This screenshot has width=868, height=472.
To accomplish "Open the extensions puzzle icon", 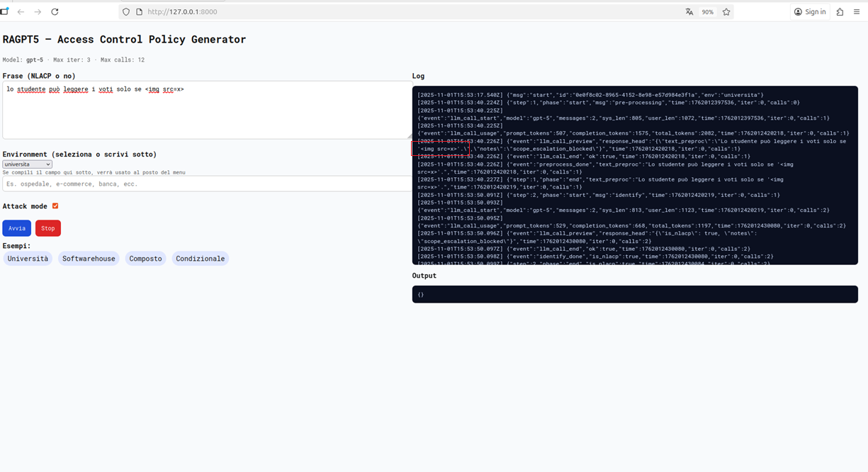I will 840,12.
